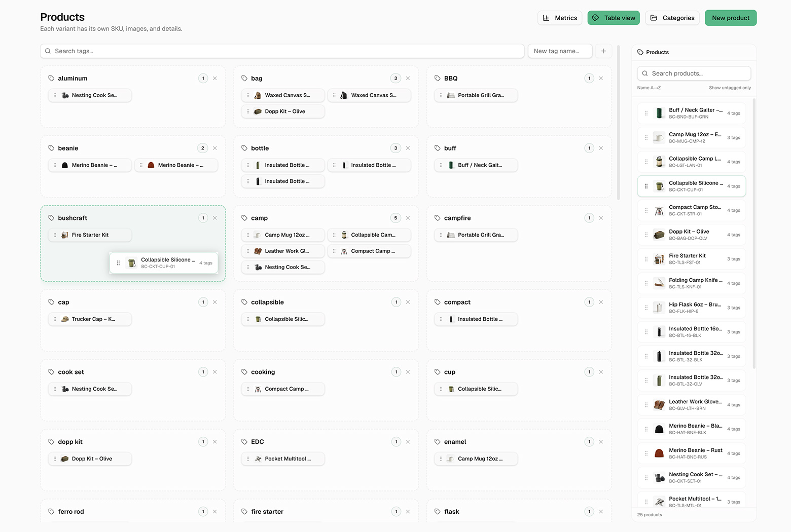Image resolution: width=791 pixels, height=532 pixels.
Task: Delete the cap tag
Action: click(215, 302)
